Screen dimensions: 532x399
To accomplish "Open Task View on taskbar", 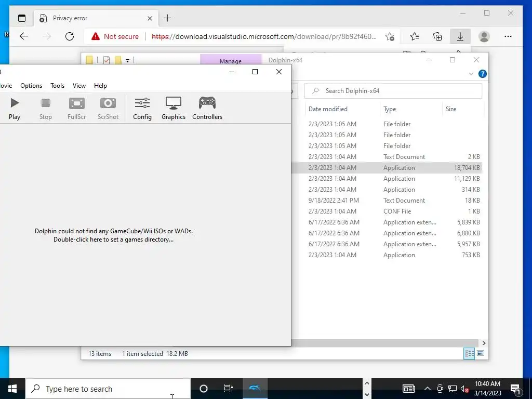I will click(229, 389).
